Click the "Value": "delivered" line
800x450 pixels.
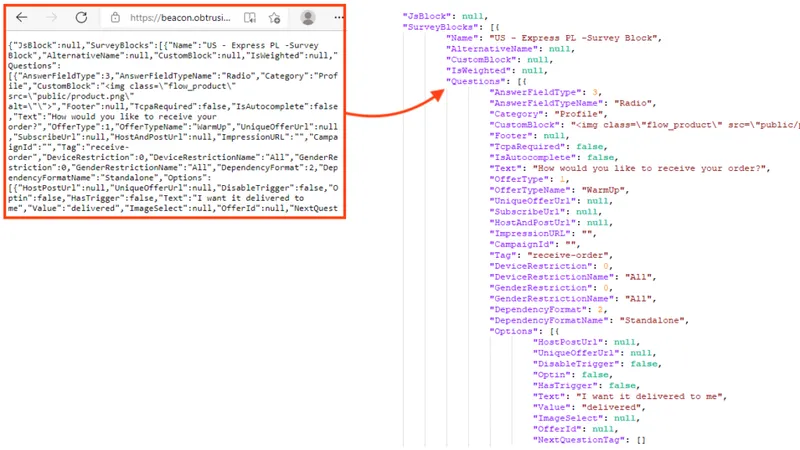(589, 407)
